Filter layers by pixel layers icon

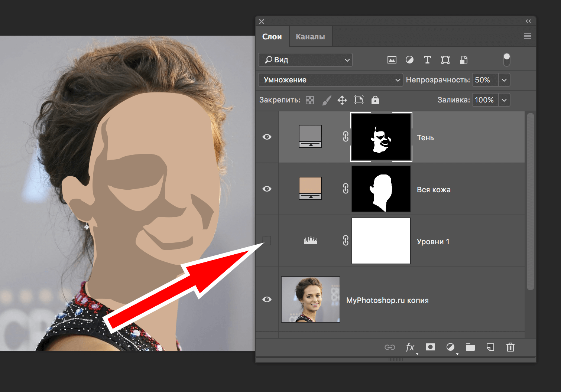point(392,60)
